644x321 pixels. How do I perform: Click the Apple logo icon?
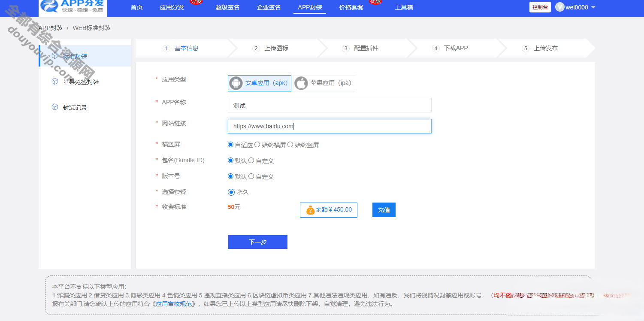301,83
